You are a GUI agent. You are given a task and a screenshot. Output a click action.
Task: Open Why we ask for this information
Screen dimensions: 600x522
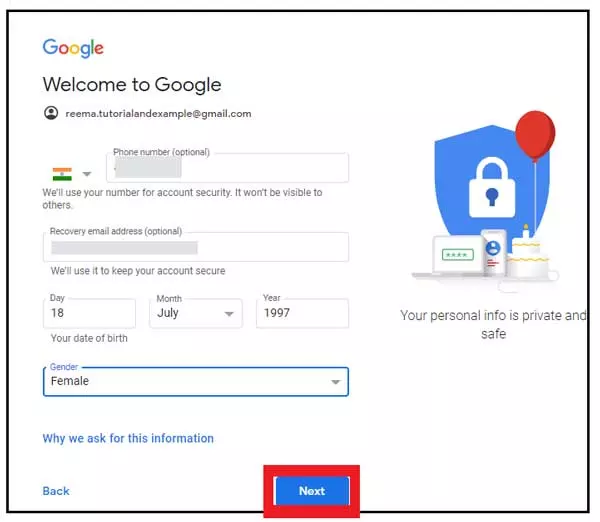pos(128,438)
